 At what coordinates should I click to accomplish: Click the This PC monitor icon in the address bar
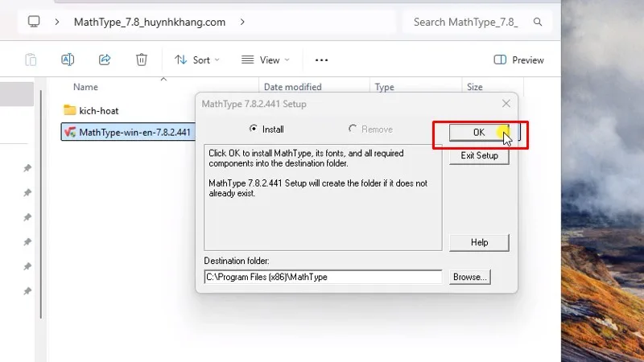(34, 22)
